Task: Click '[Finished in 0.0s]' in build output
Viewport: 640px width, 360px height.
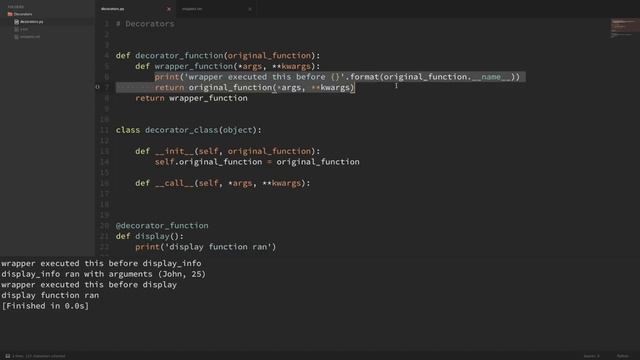Action: point(45,306)
